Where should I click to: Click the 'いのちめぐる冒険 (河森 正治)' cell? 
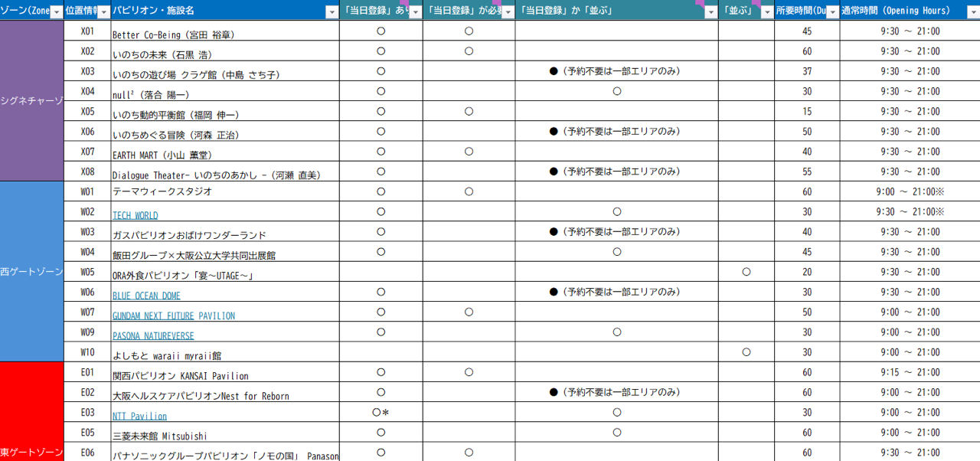tap(225, 132)
